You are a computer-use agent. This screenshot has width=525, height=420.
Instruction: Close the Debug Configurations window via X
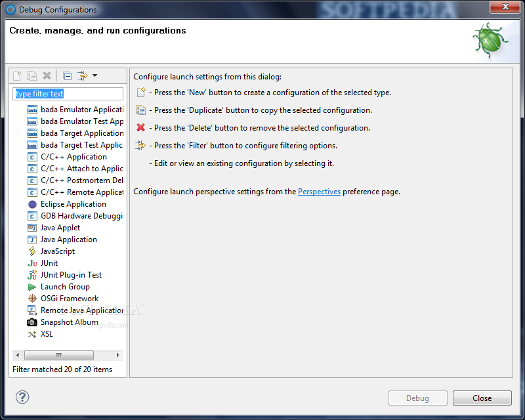tap(505, 7)
